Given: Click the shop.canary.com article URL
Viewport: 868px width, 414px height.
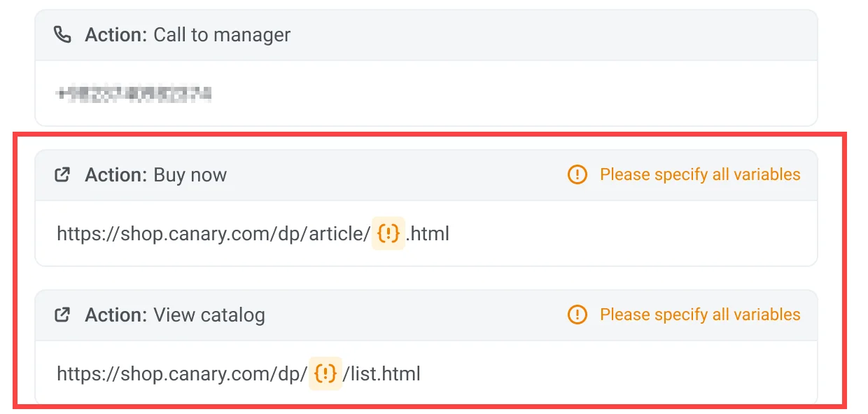Looking at the screenshot, I should point(209,233).
